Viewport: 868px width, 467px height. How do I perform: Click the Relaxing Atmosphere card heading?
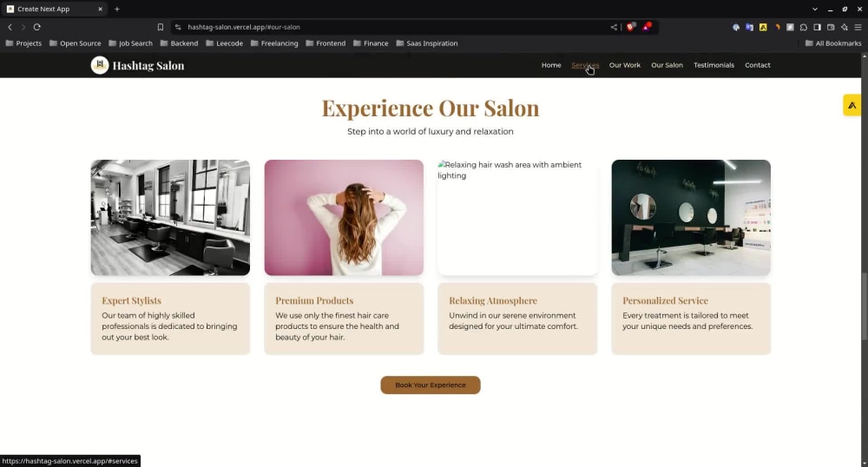point(493,301)
